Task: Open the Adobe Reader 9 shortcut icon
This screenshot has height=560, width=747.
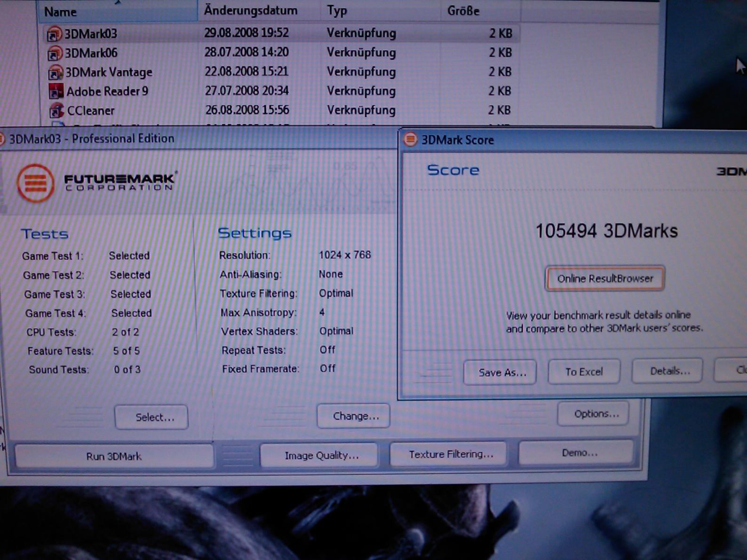Action: (x=56, y=91)
